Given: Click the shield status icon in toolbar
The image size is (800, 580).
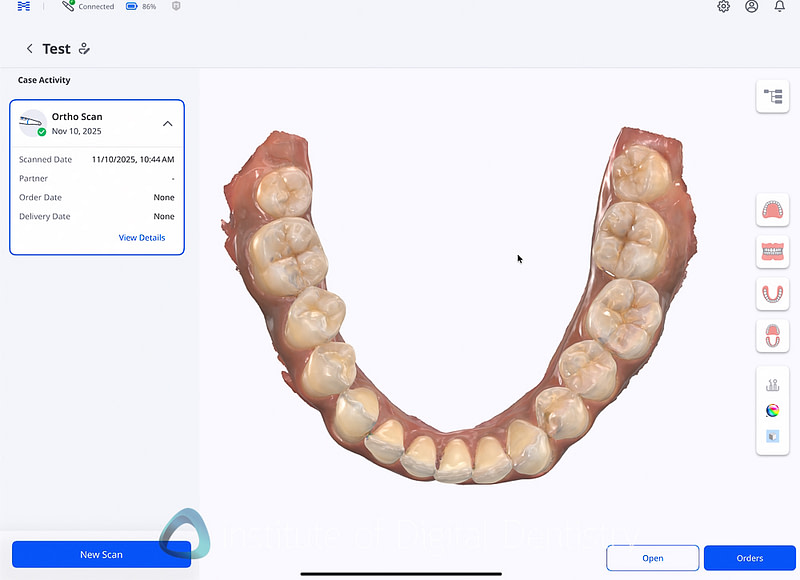Looking at the screenshot, I should (176, 7).
